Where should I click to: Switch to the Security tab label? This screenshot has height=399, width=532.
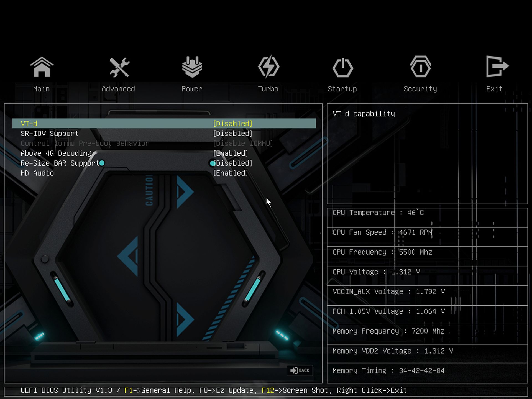click(420, 89)
